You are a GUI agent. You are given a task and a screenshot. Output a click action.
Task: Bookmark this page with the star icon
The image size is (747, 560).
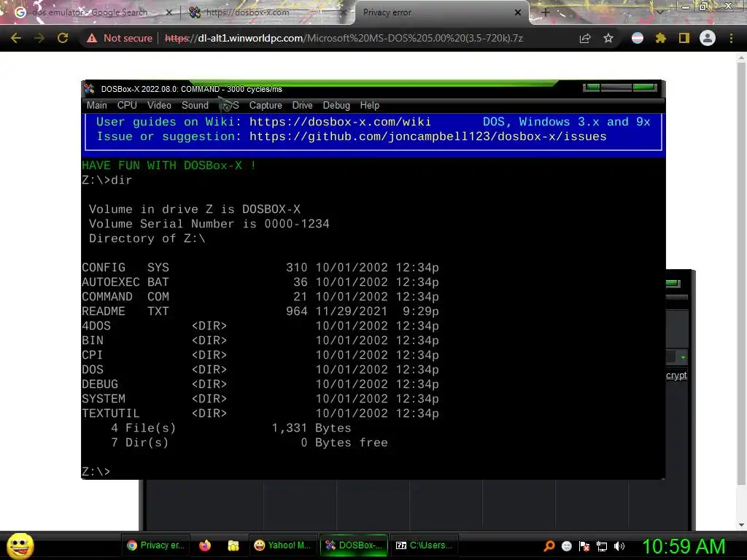608,38
